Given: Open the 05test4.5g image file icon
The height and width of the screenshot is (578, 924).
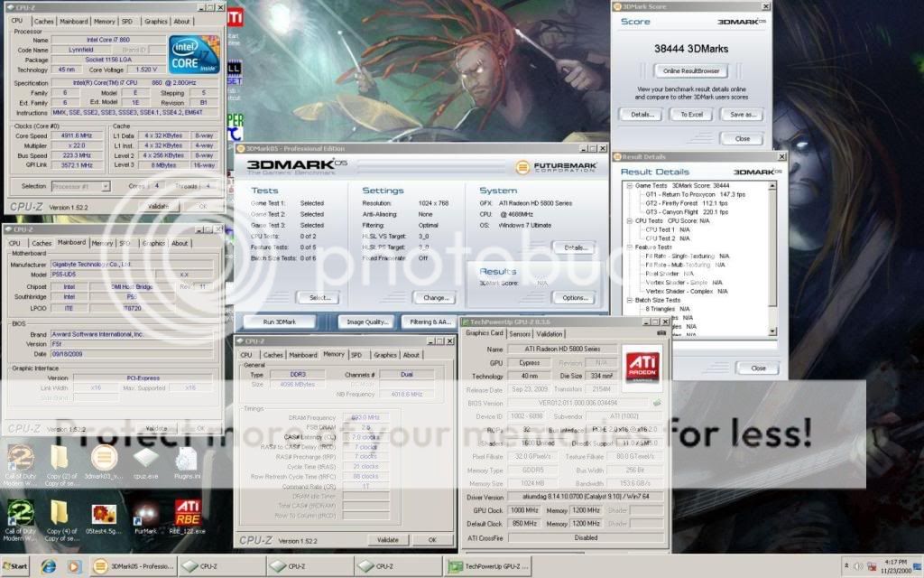Looking at the screenshot, I should (104, 517).
